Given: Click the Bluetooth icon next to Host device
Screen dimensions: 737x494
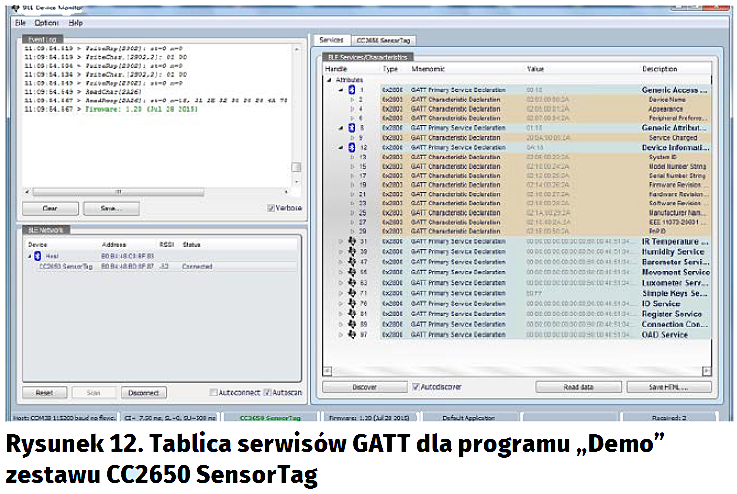Looking at the screenshot, I should (x=38, y=256).
